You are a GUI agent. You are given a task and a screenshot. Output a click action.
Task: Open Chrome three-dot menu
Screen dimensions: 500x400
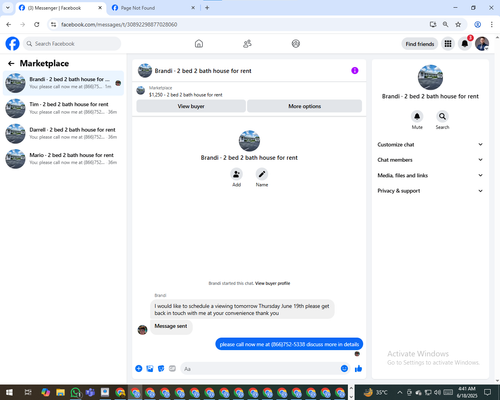click(x=492, y=24)
